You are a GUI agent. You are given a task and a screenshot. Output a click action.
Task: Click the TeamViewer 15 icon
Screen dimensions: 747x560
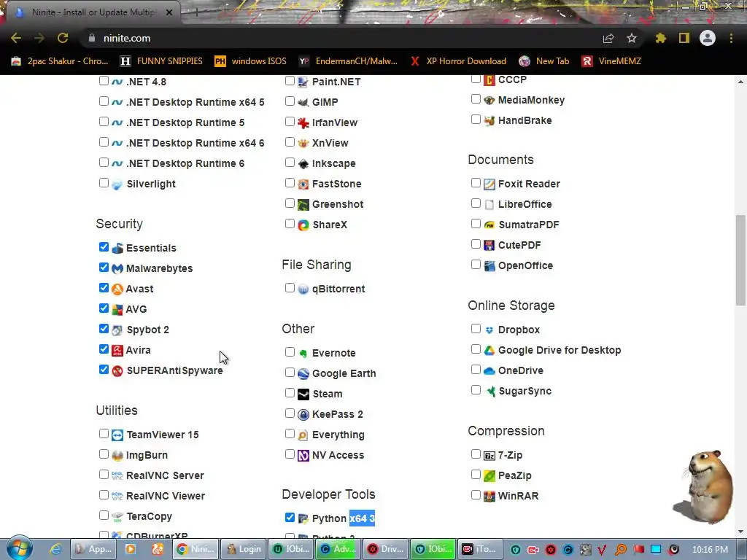(117, 435)
